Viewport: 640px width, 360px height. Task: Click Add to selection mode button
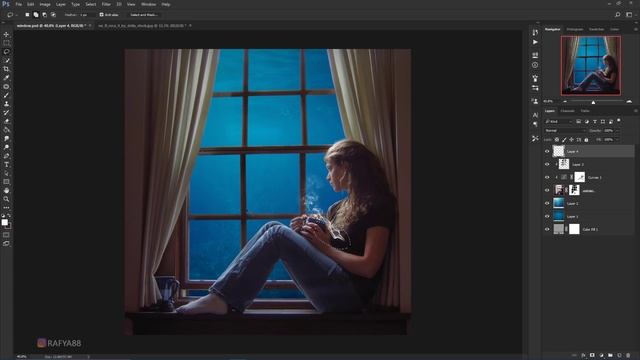(x=36, y=15)
